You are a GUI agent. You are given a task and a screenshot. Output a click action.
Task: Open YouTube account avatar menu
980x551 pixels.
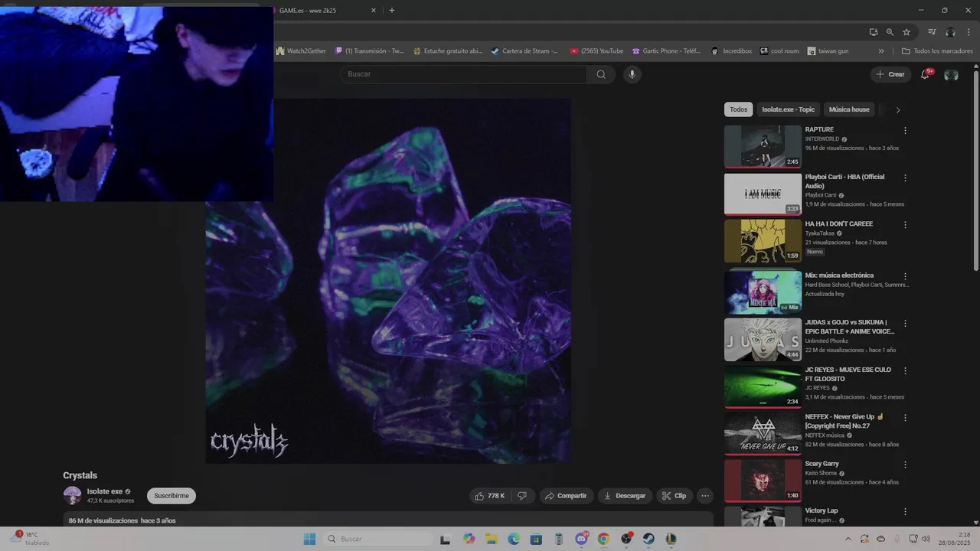tap(951, 74)
